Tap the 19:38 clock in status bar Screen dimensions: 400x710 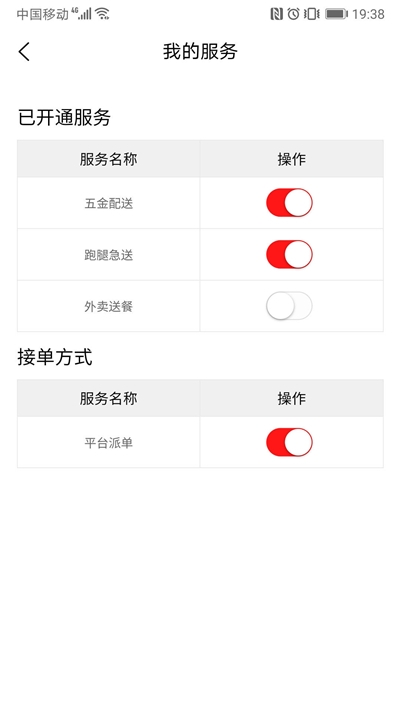point(368,14)
